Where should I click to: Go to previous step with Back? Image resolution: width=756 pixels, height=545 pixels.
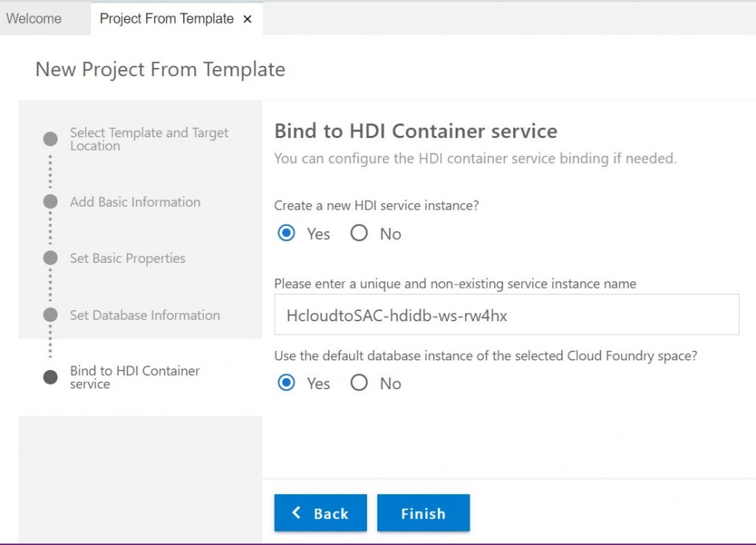[x=320, y=513]
